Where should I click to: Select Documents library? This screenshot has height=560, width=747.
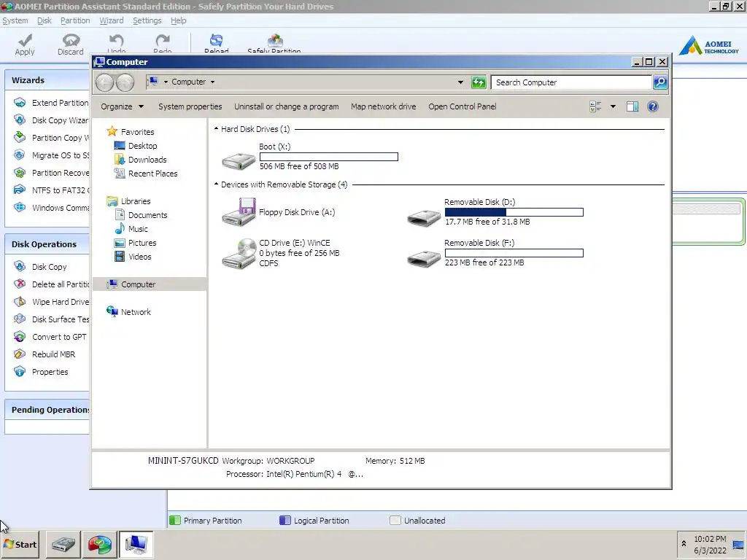point(141,215)
